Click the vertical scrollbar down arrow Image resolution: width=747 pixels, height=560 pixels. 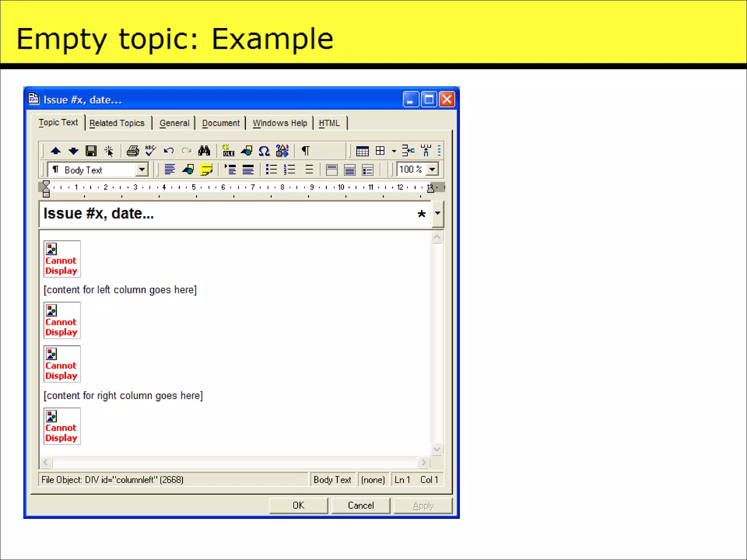point(437,449)
